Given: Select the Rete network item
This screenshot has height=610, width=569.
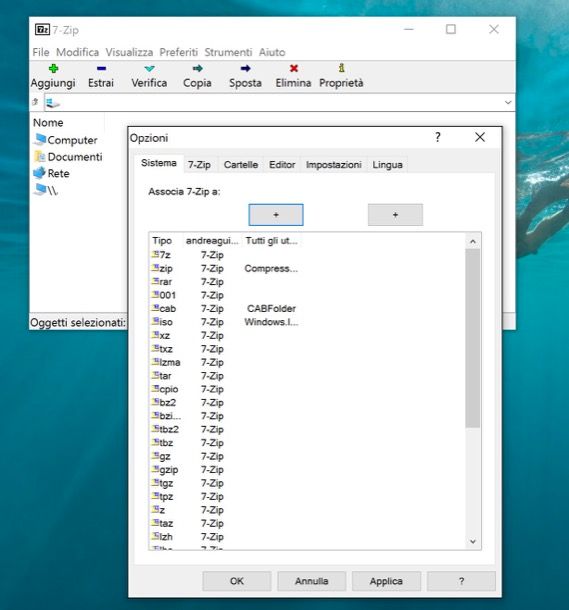Looking at the screenshot, I should click(51, 173).
